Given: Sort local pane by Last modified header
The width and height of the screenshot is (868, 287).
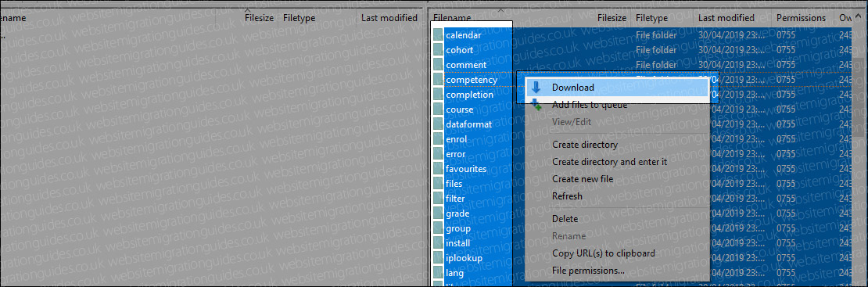Looking at the screenshot, I should tap(389, 18).
